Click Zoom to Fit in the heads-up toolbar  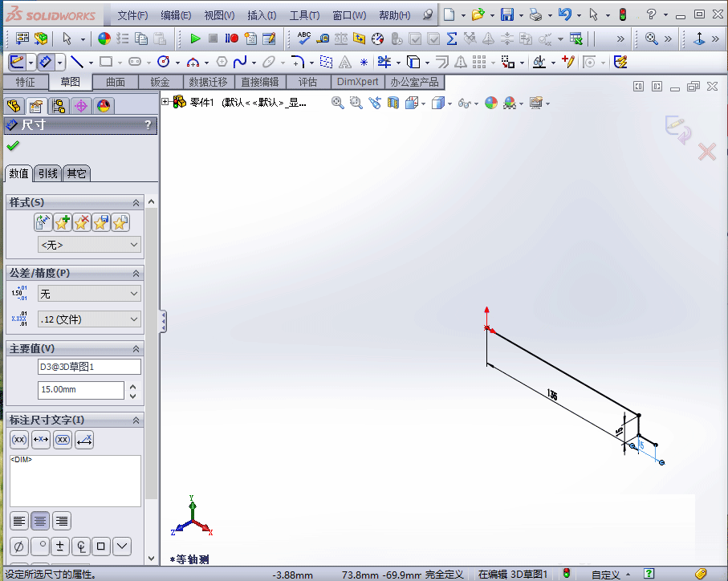coord(338,103)
